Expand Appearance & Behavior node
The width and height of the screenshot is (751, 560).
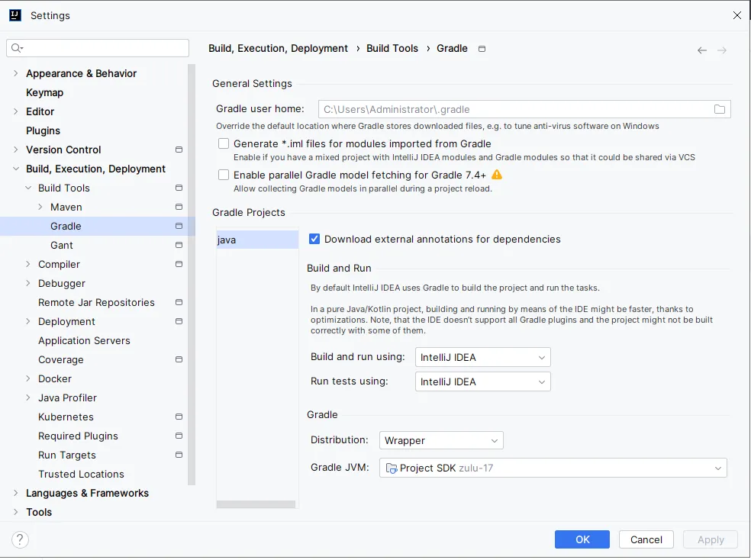click(x=16, y=73)
